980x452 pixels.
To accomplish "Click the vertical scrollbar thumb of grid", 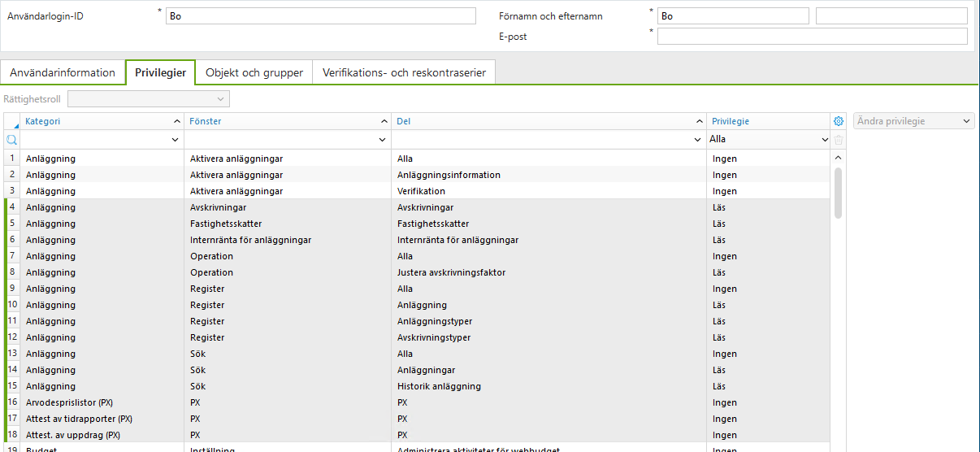I will click(839, 193).
